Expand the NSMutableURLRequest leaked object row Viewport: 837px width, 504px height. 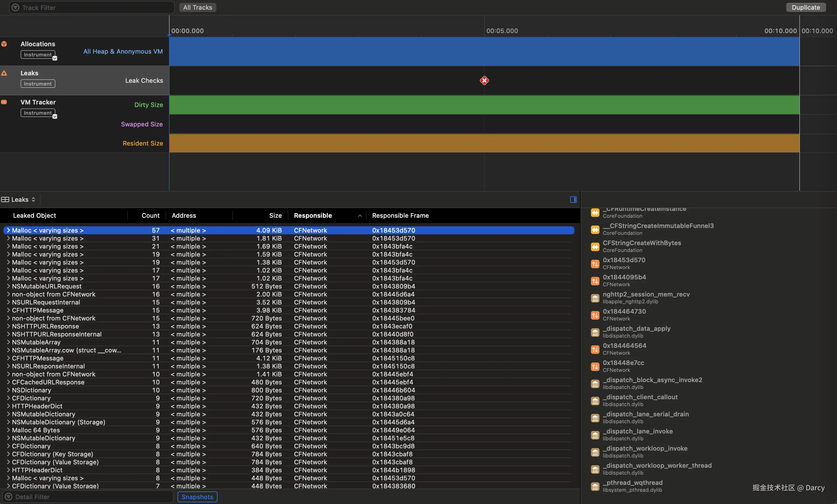pos(9,286)
